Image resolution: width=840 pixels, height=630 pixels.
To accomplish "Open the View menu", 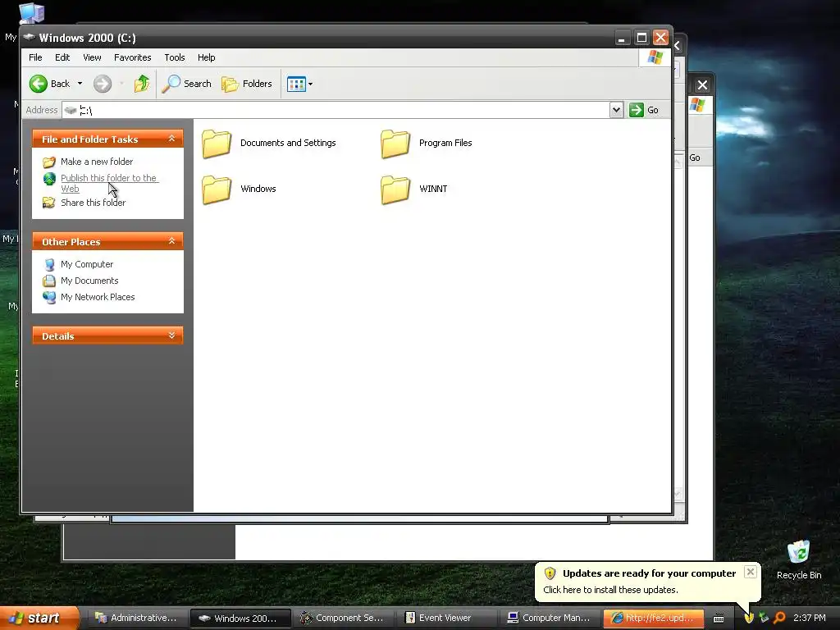I will (92, 57).
